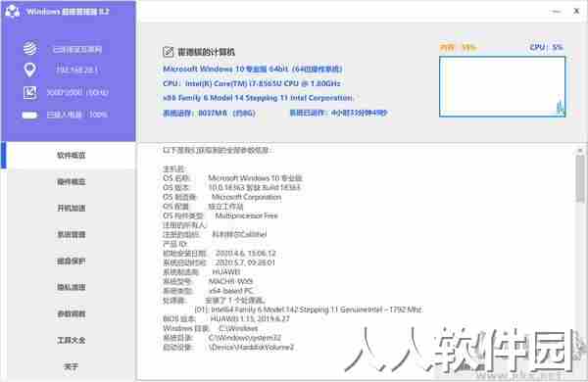Click the memory usage percentage label
Screen dimensions: 588x382
click(458, 47)
